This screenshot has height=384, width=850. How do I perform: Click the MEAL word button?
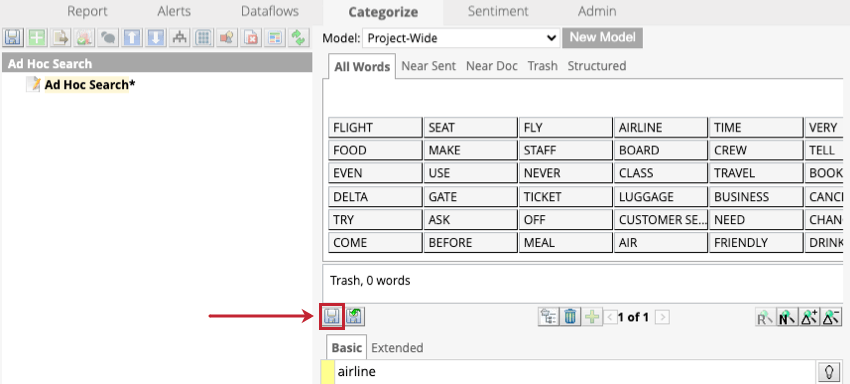coord(566,242)
